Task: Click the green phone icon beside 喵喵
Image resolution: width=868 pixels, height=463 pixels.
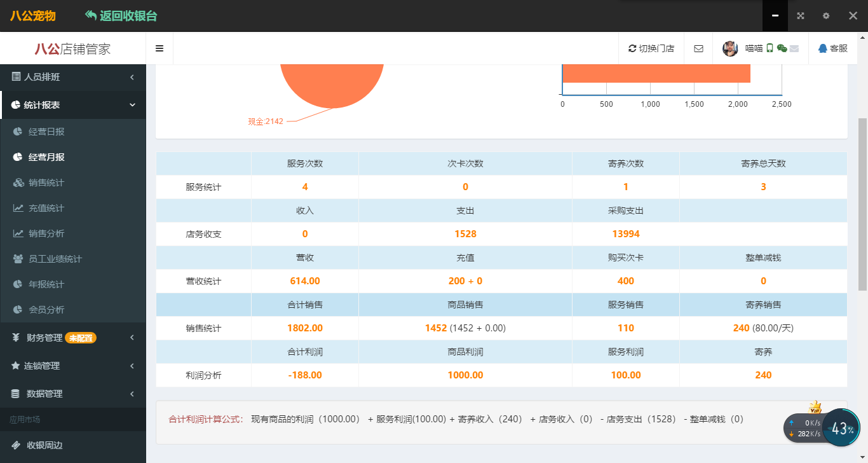Action: [770, 48]
